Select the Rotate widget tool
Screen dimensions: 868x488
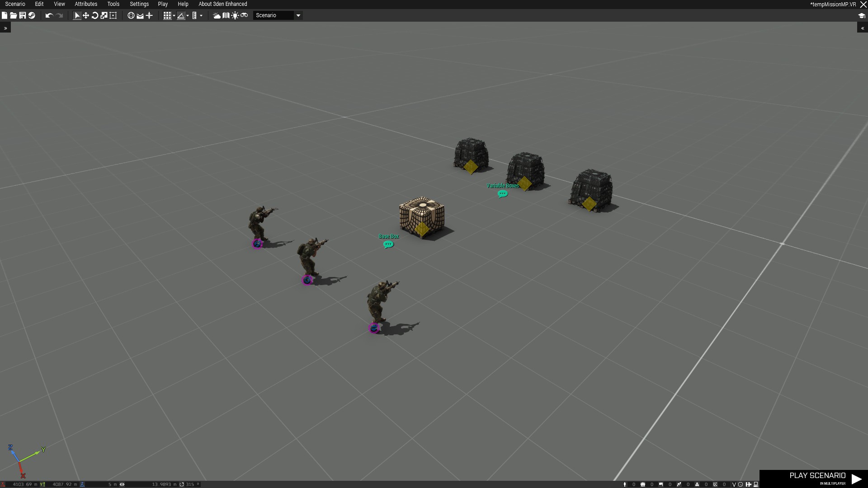[95, 15]
